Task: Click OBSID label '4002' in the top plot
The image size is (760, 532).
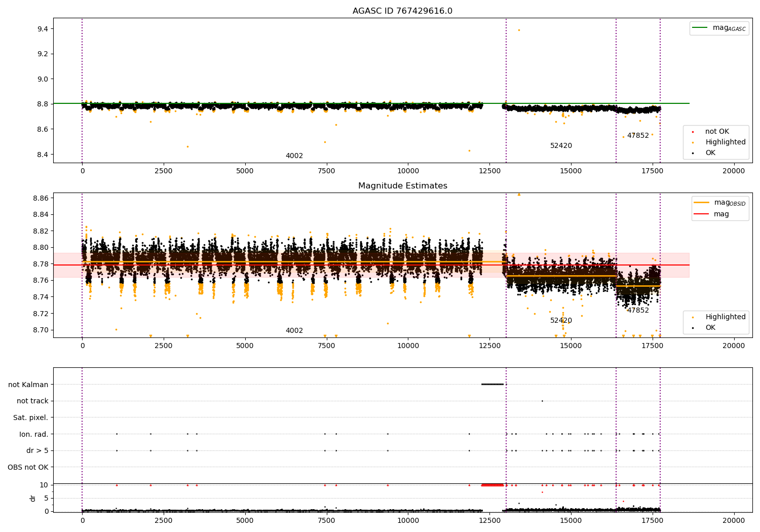Action: pos(294,156)
